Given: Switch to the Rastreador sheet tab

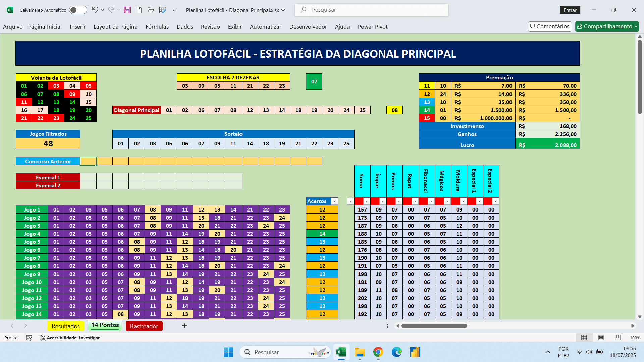Looking at the screenshot, I should [144, 326].
